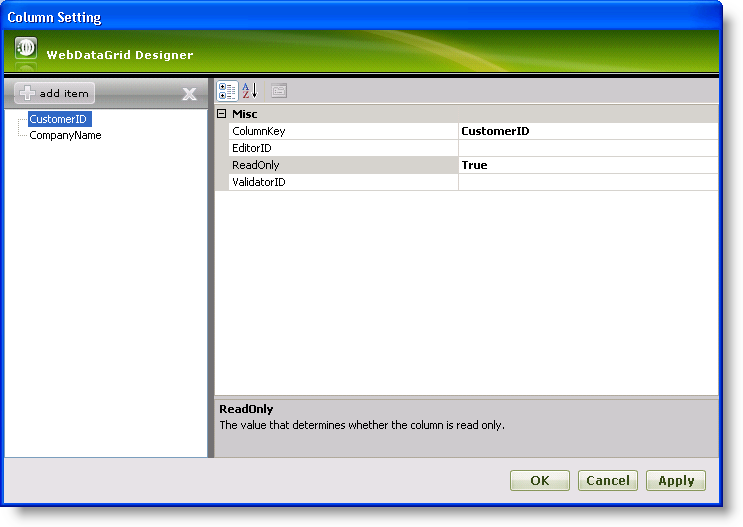
Task: Click the Misc category heading
Action: [245, 114]
